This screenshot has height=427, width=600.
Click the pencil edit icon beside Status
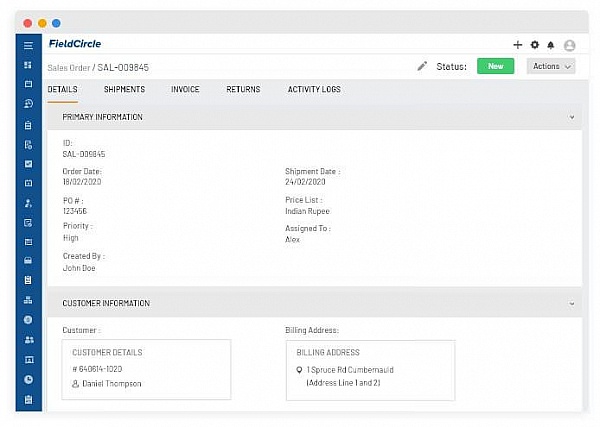pyautogui.click(x=422, y=66)
